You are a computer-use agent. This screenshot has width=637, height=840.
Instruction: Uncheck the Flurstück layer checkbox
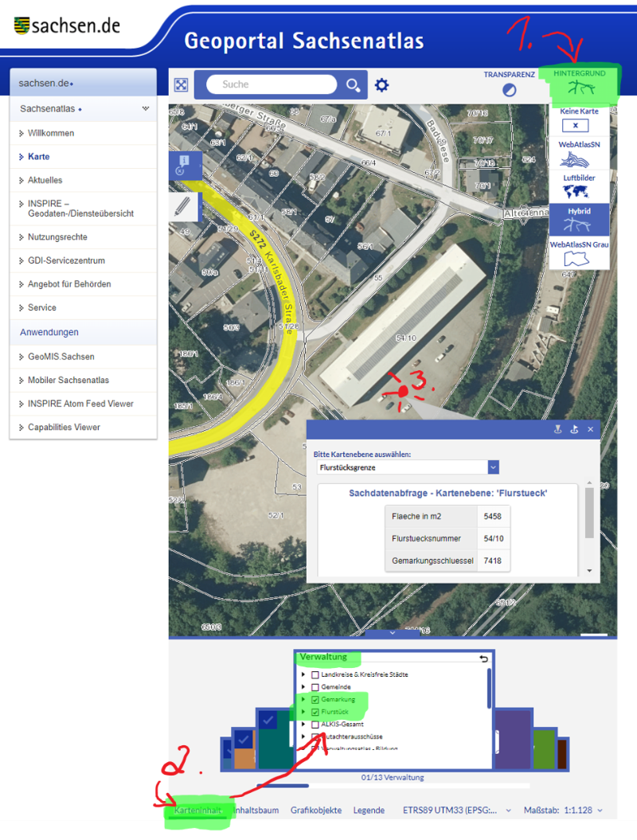tap(315, 712)
